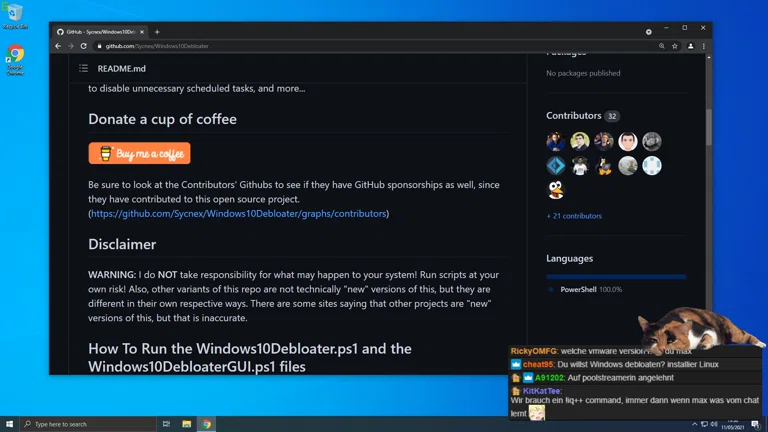
Task: Click the Type here to search box
Action: coord(88,424)
